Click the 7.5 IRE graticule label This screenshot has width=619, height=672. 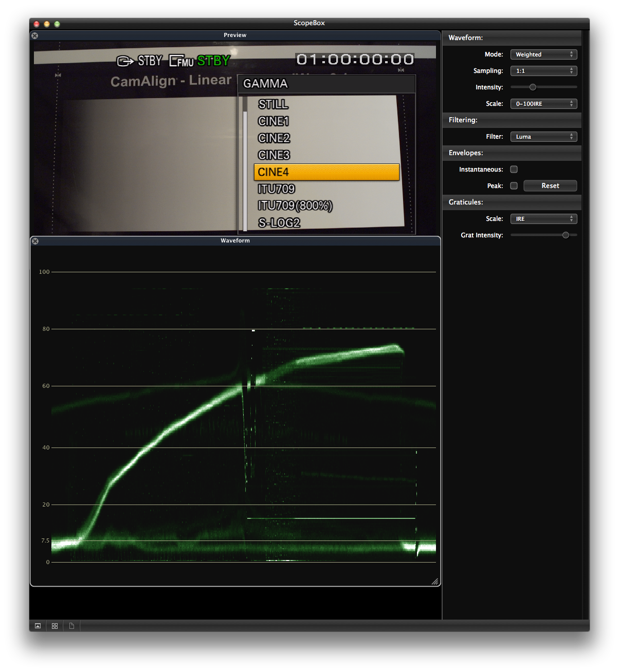click(x=45, y=540)
